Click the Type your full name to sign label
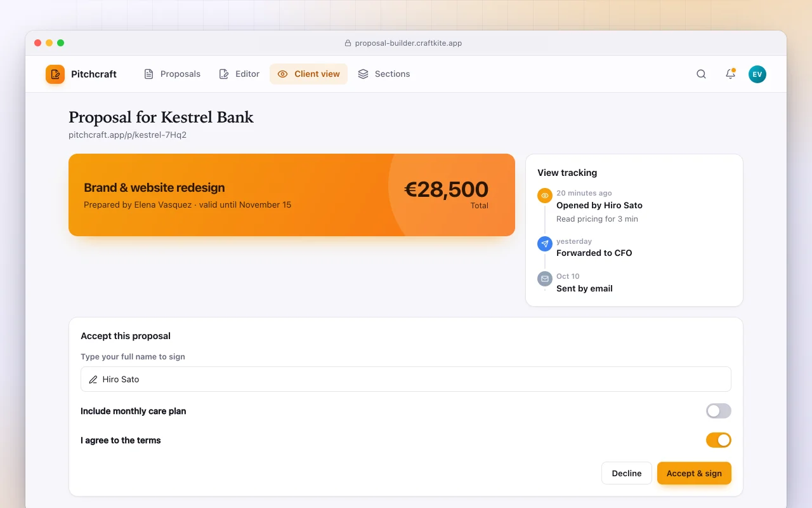Image resolution: width=812 pixels, height=508 pixels. 133,357
